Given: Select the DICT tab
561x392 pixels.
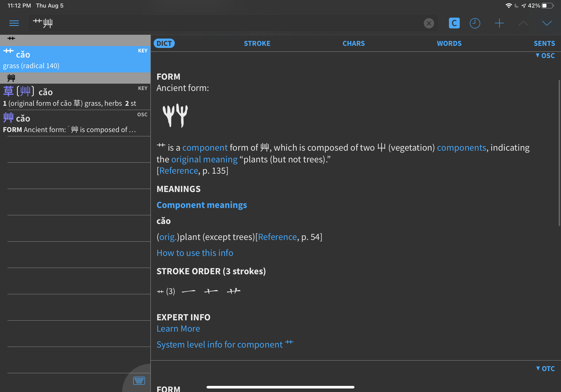Looking at the screenshot, I should click(x=164, y=43).
